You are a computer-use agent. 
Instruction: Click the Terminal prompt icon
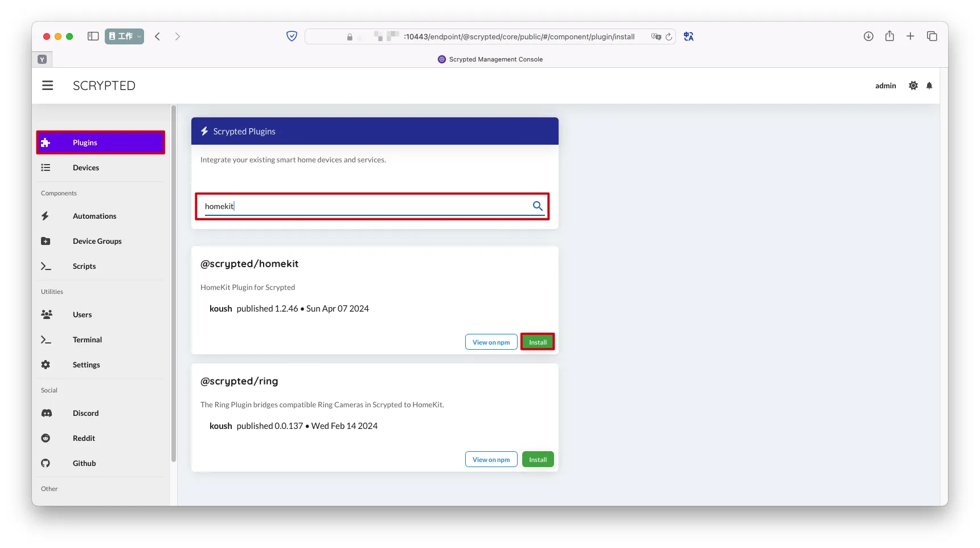(x=46, y=340)
